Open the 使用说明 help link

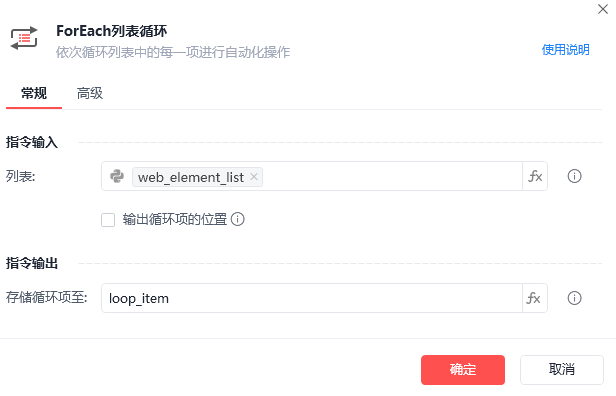click(565, 50)
